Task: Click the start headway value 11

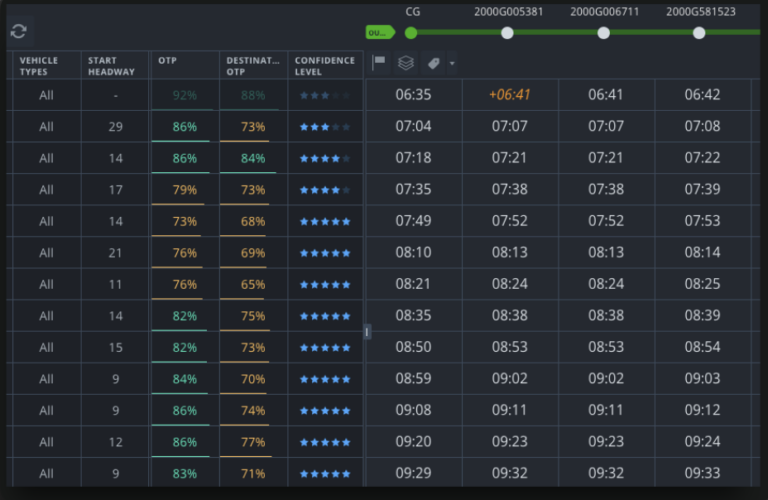Action: [x=116, y=285]
